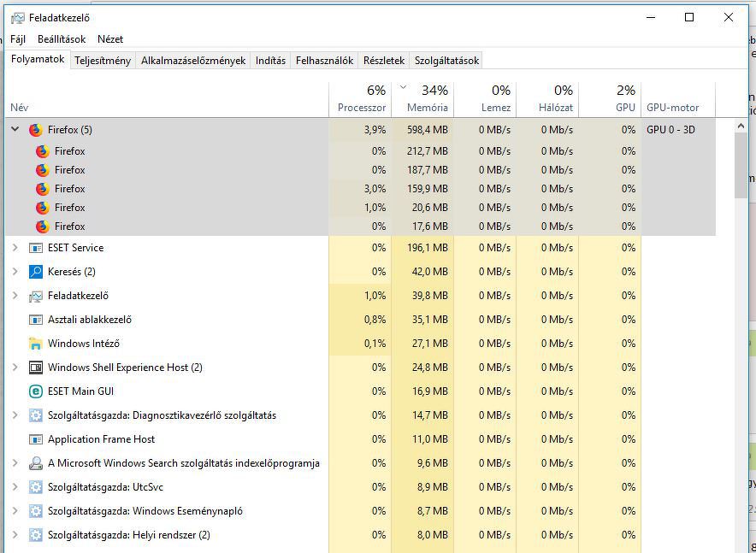Open the Fájl menu
Viewport: 756px width, 553px height.
pyautogui.click(x=18, y=39)
